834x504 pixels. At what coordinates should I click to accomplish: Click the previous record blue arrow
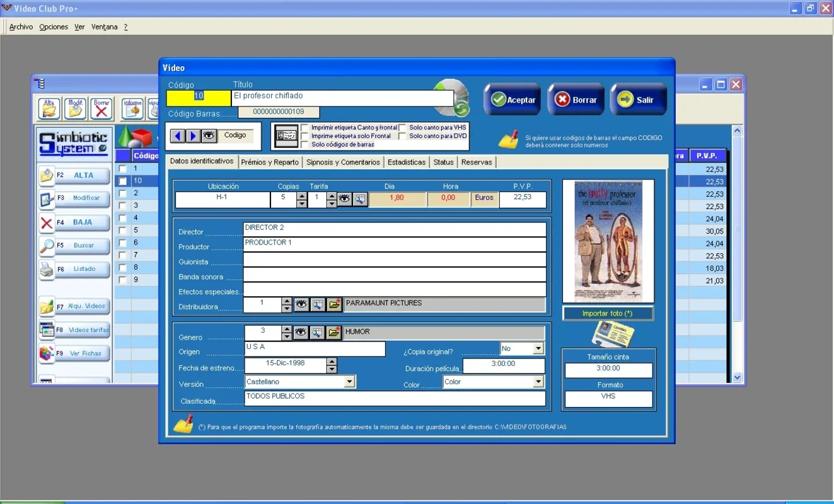(x=178, y=135)
